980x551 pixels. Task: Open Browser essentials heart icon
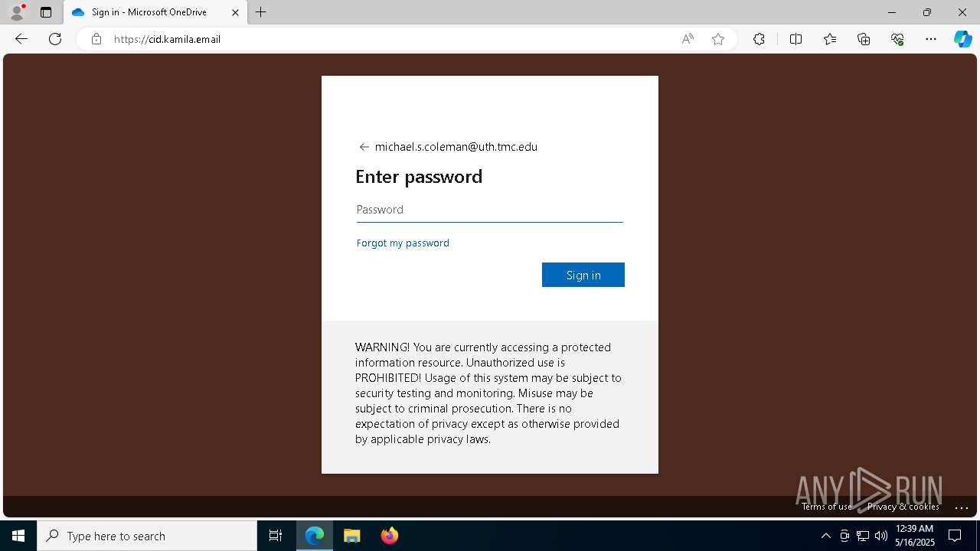897,39
